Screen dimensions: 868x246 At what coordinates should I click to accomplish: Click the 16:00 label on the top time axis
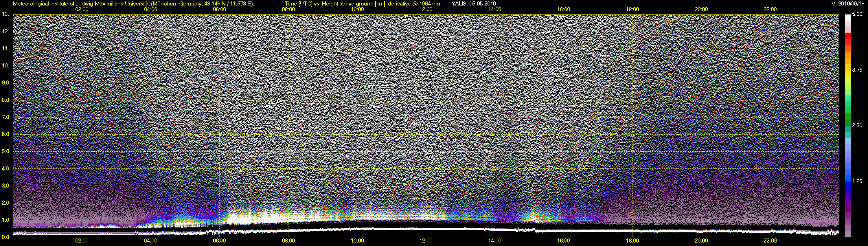coord(564,10)
